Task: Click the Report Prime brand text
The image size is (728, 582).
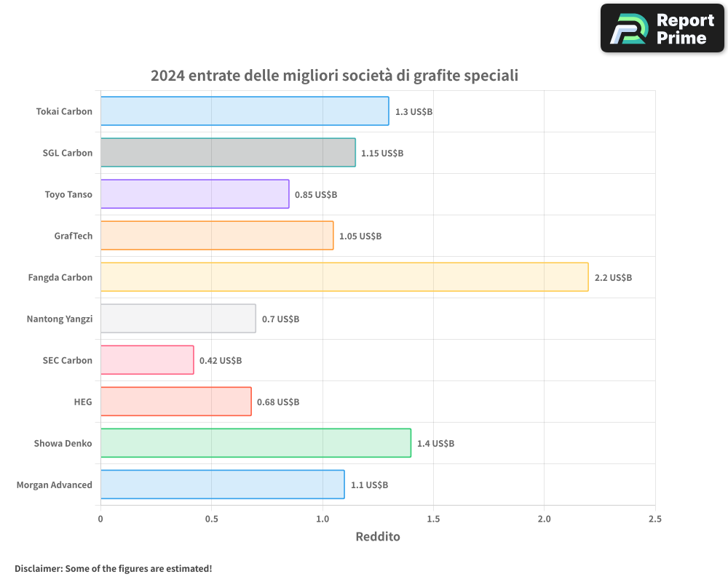Action: point(684,29)
